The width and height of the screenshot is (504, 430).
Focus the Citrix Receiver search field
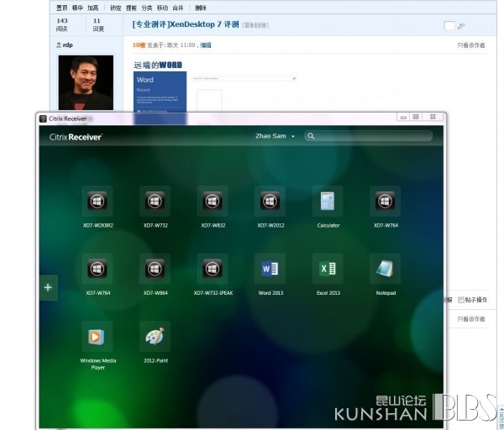point(369,136)
